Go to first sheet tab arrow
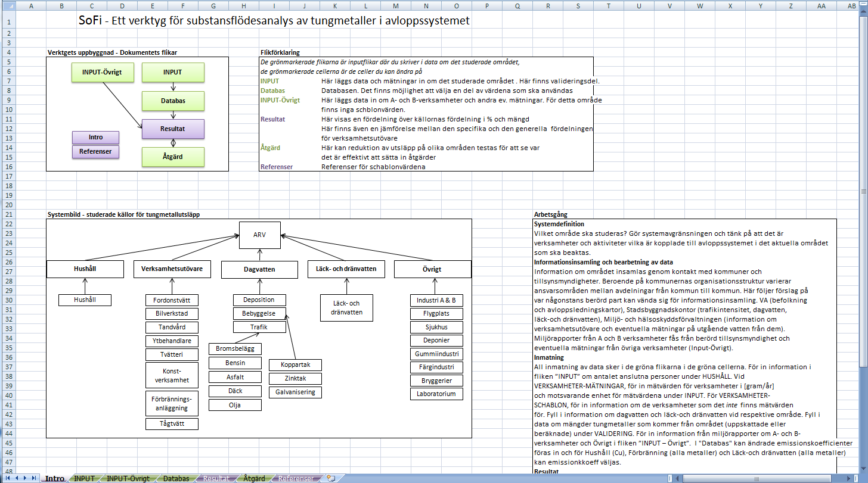The width and height of the screenshot is (868, 483). (7, 478)
